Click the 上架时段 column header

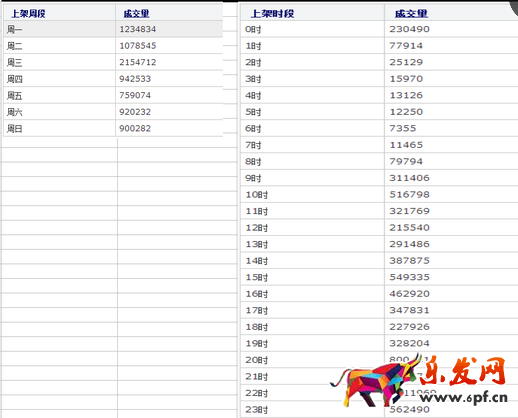[x=272, y=14]
